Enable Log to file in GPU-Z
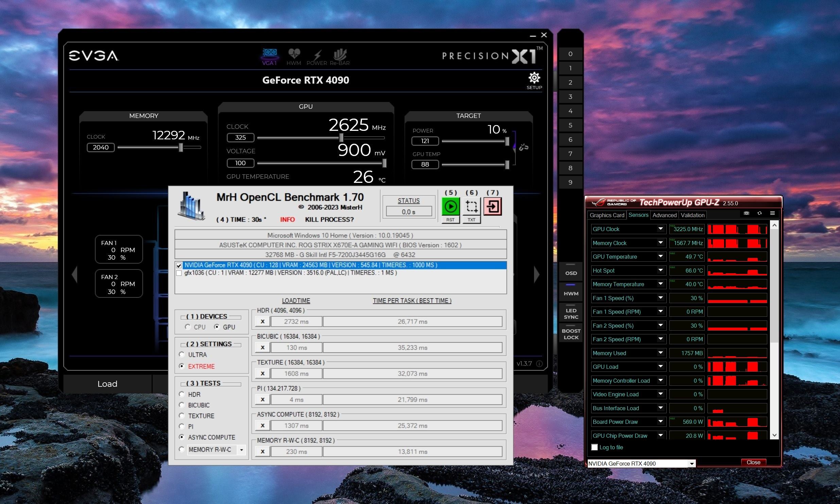This screenshot has width=840, height=504. (x=595, y=447)
